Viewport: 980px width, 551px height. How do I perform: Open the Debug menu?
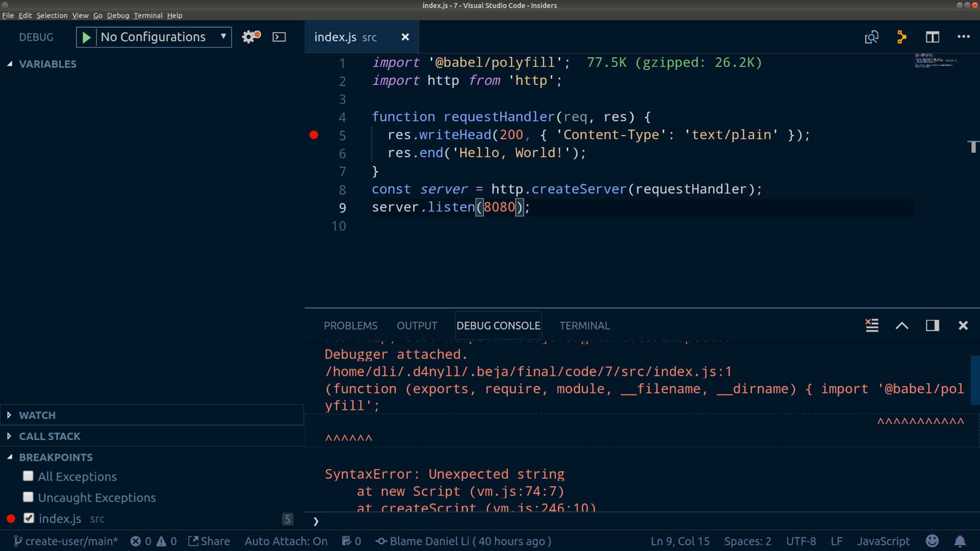(118, 16)
